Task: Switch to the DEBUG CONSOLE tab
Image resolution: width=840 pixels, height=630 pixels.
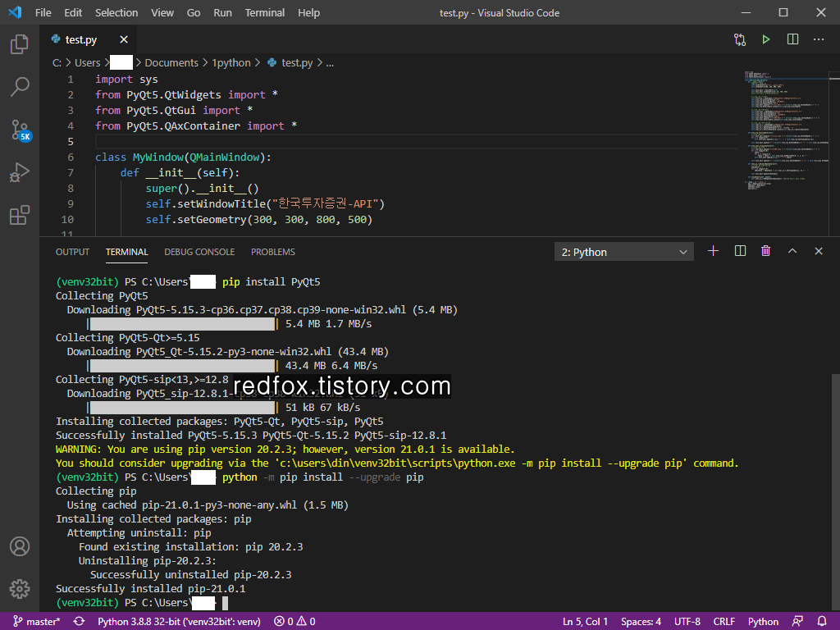Action: (x=199, y=252)
